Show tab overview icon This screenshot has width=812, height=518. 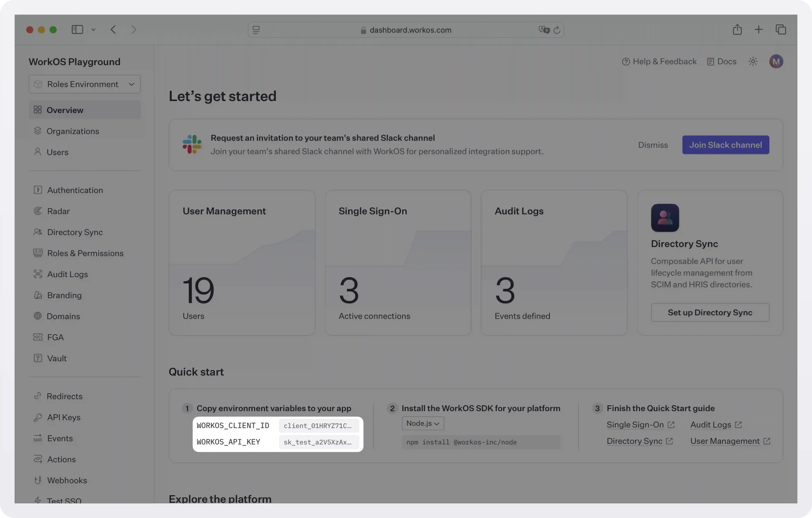coord(781,30)
